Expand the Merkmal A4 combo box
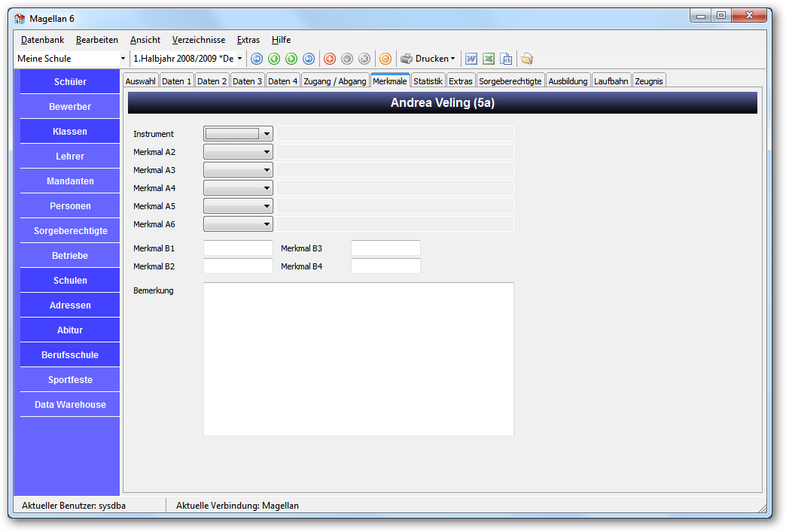Image resolution: width=786 pixels, height=532 pixels. pos(238,188)
